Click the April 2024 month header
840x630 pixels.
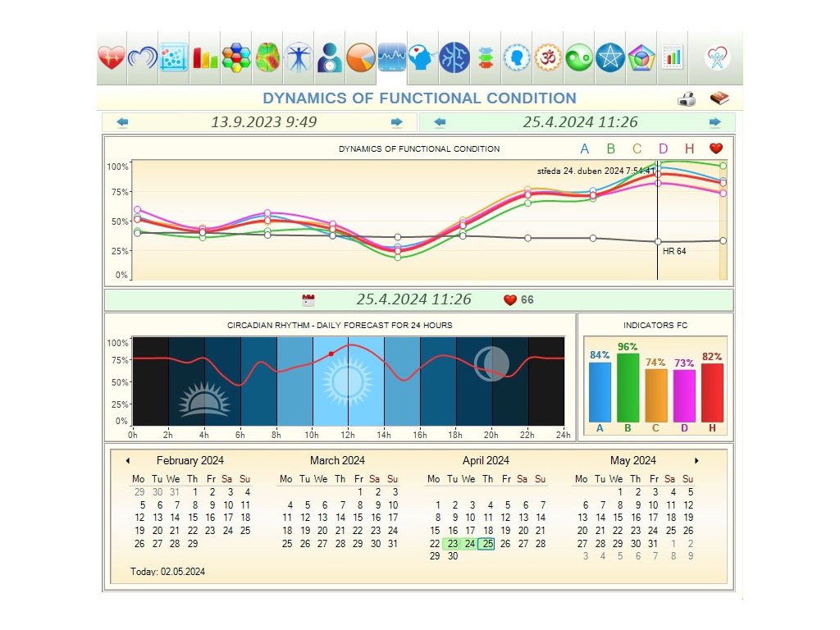click(486, 460)
